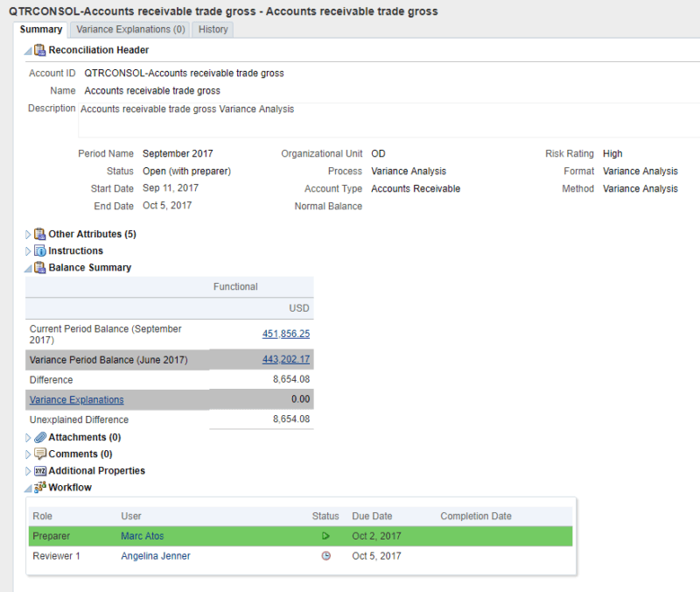Image resolution: width=700 pixels, height=592 pixels.
Task: Expand the Attachments (0) section
Action: point(27,437)
